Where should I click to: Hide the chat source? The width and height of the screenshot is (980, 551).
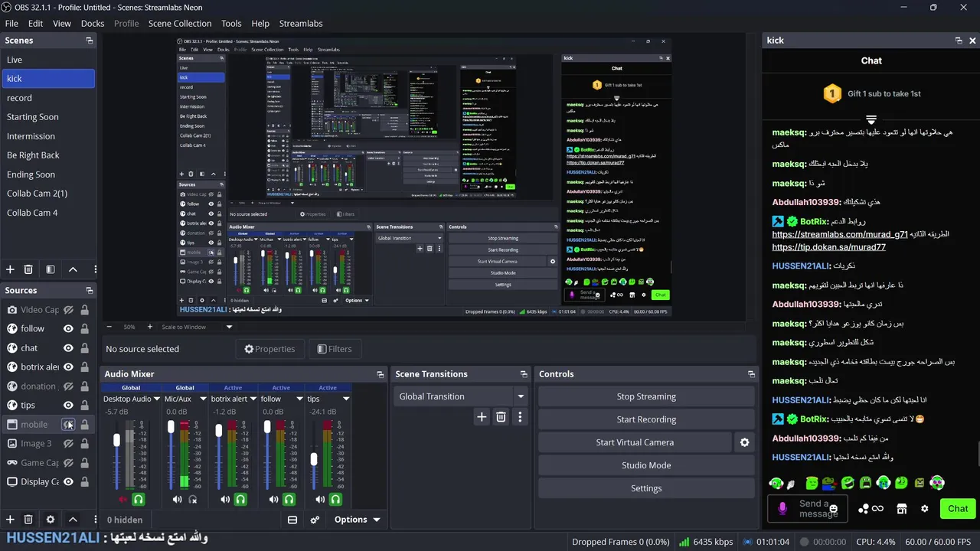point(68,348)
